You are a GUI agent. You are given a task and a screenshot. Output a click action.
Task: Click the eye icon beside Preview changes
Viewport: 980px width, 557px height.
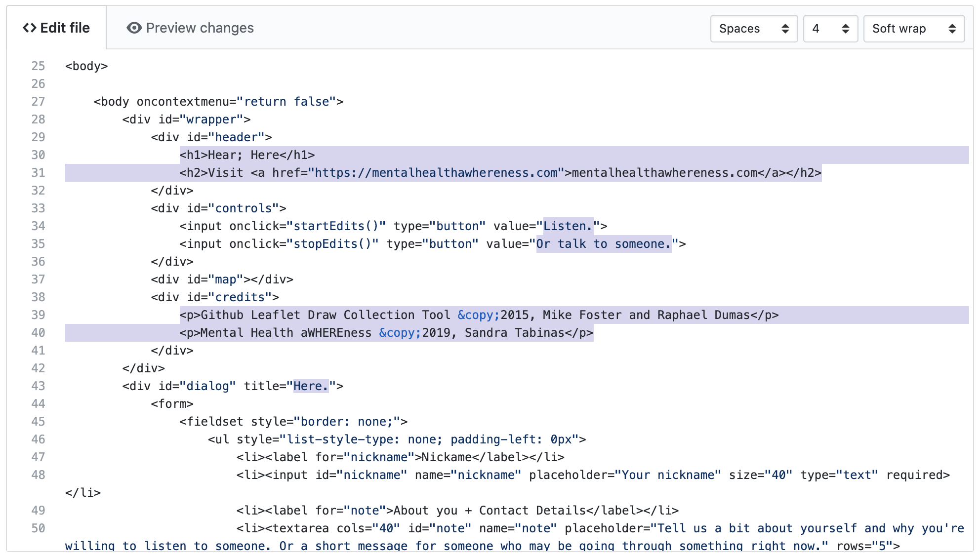pos(134,28)
